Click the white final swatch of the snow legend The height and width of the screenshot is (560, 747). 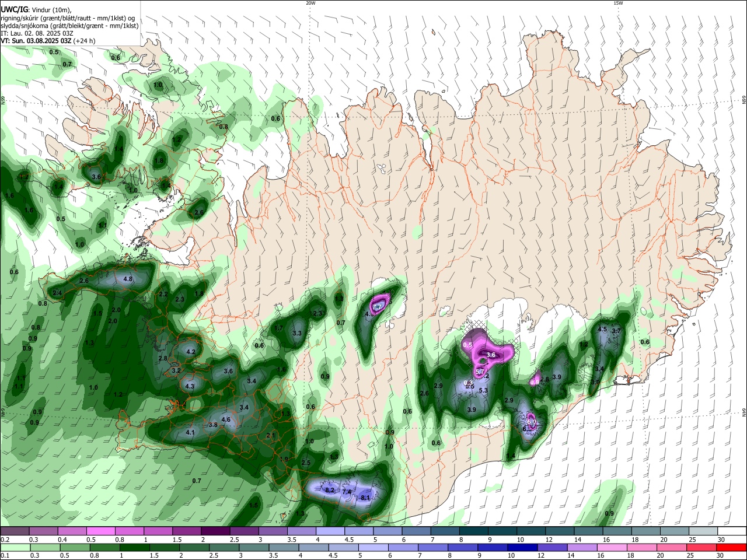pos(732,531)
